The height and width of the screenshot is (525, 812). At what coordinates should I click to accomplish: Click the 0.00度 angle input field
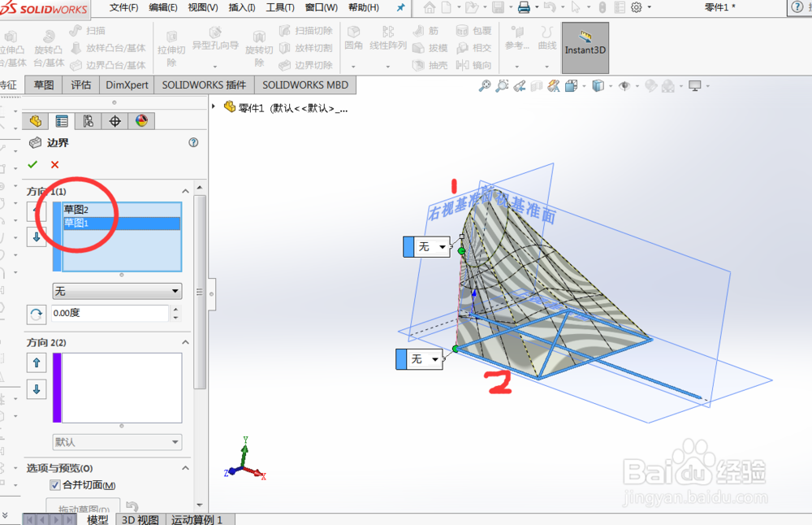coord(110,313)
